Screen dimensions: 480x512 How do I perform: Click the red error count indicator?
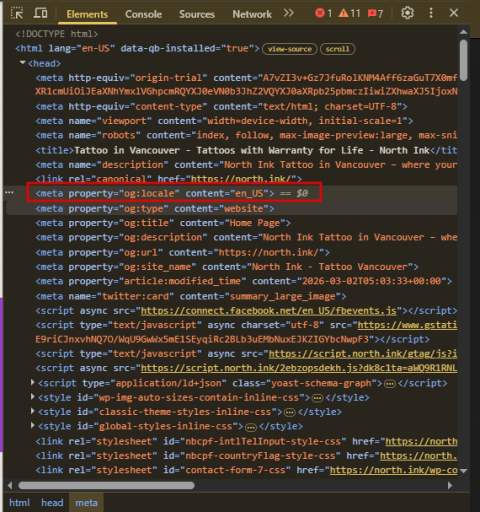click(x=324, y=13)
